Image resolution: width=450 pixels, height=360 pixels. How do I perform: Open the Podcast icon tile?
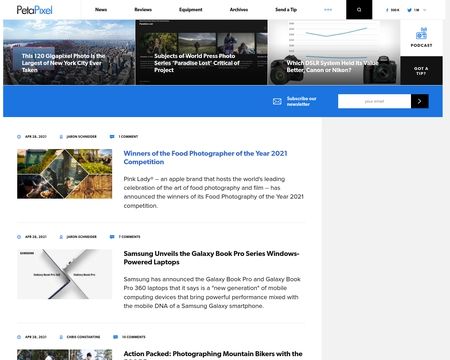pos(421,38)
